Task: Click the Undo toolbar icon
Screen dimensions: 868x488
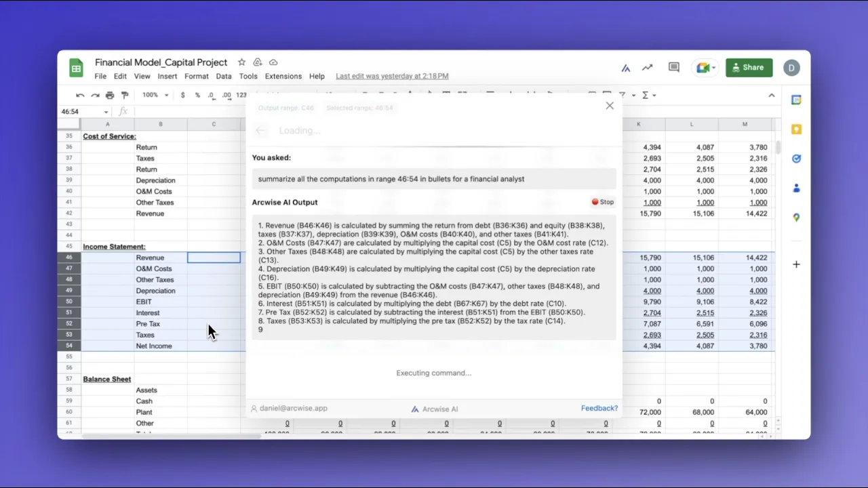Action: click(x=80, y=95)
